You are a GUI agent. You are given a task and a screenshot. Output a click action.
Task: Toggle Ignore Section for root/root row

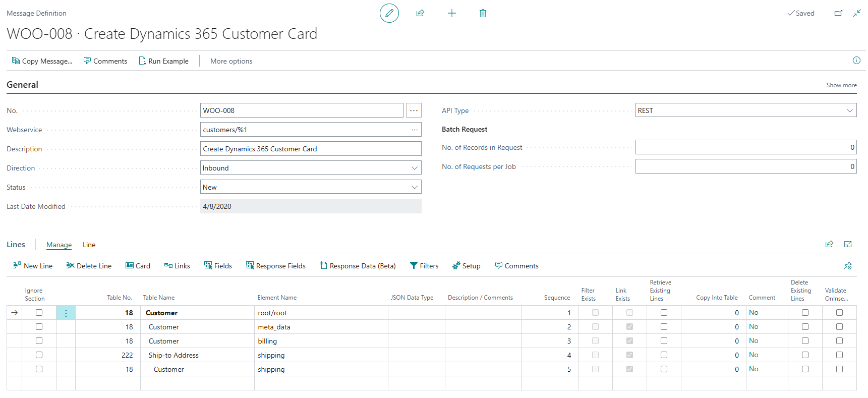pyautogui.click(x=39, y=313)
